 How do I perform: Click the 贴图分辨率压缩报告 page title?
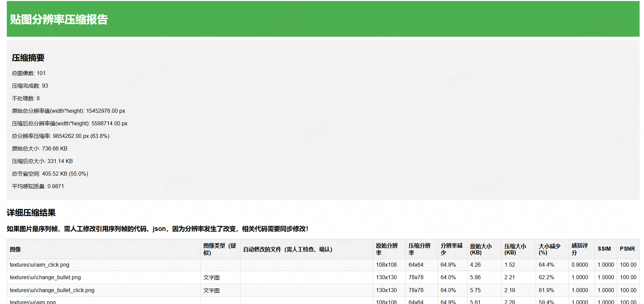click(59, 20)
